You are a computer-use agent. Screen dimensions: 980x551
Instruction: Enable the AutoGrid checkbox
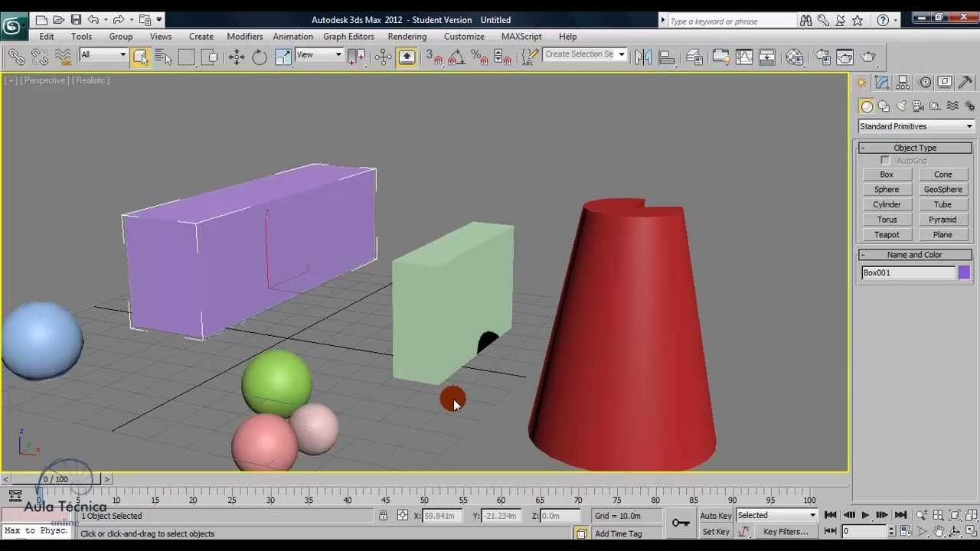[885, 161]
